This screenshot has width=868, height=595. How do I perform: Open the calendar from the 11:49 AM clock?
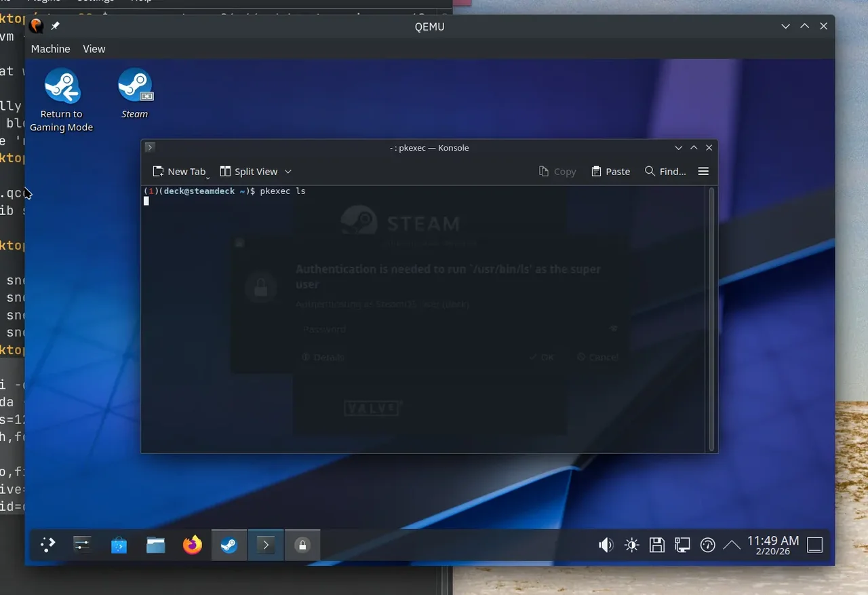click(x=773, y=545)
